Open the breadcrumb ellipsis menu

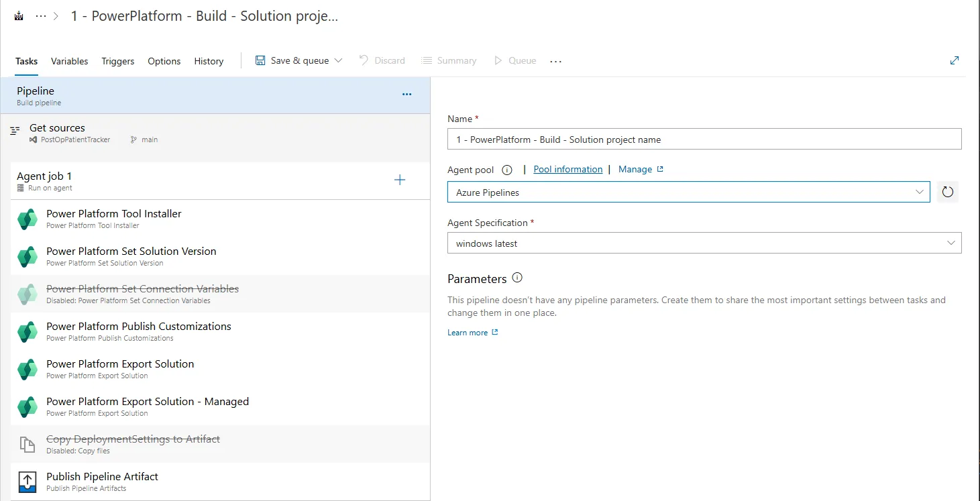tap(41, 16)
